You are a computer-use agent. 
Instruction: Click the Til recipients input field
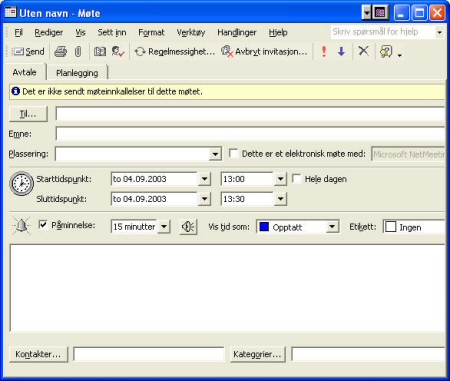[250, 114]
